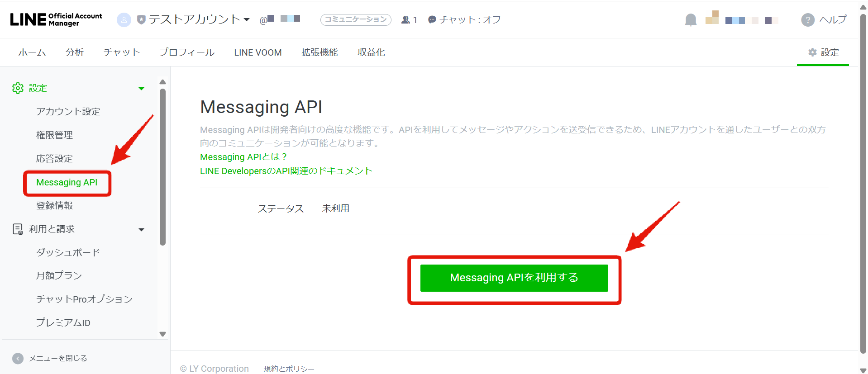Open the 規約とポリシー footer link
Image resolution: width=868 pixels, height=374 pixels.
[289, 369]
